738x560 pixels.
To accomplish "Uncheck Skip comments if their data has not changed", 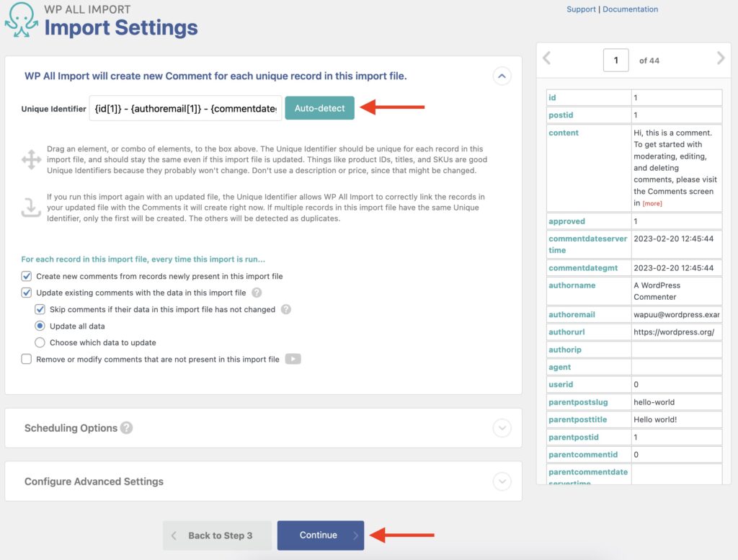I will (x=41, y=308).
